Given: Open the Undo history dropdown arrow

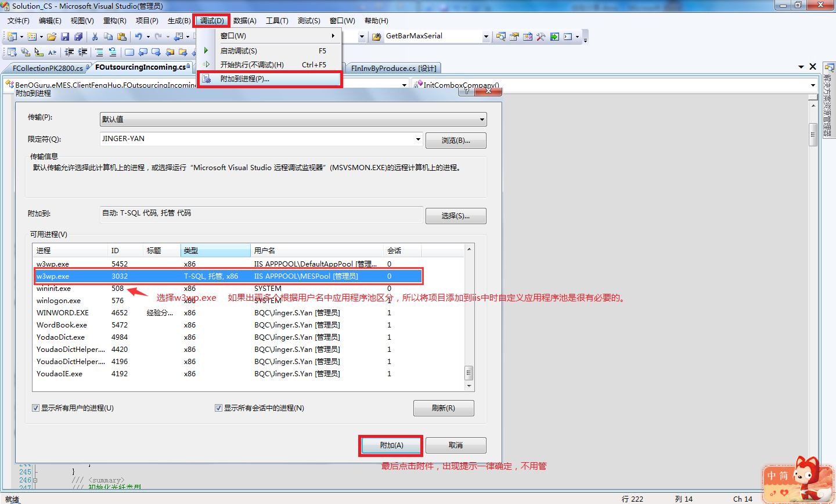Looking at the screenshot, I should [148, 37].
